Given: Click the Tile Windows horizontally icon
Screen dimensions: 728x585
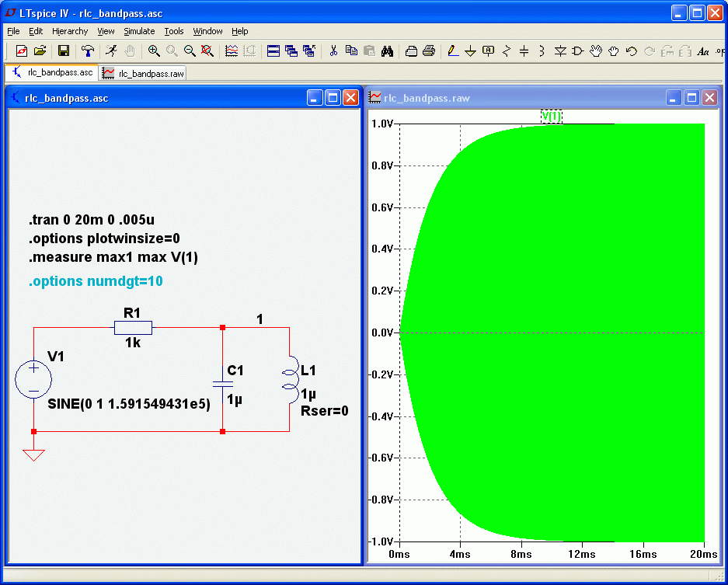Looking at the screenshot, I should pyautogui.click(x=273, y=50).
